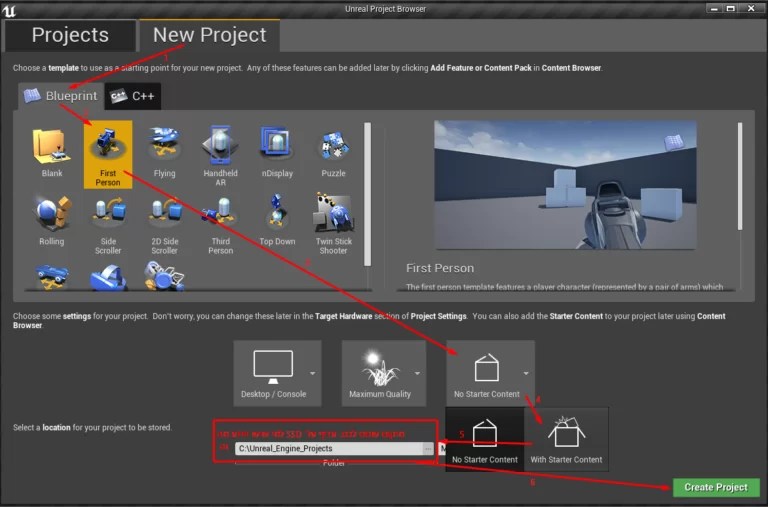Click the Create Project button
768x507 pixels.
tap(716, 487)
